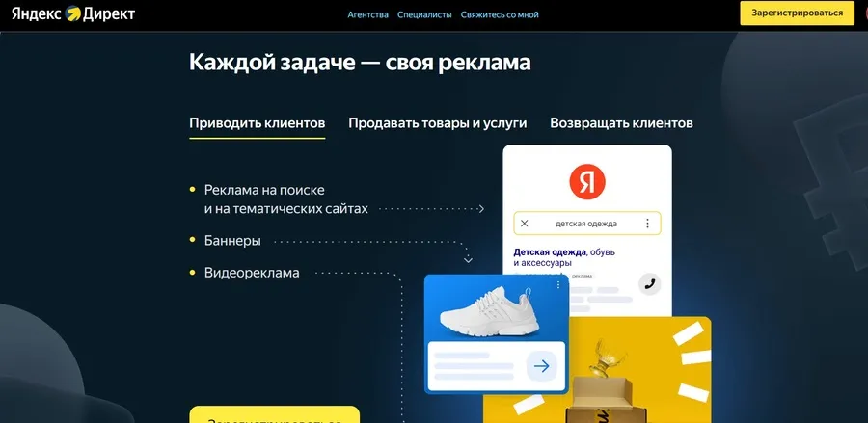Open the Детская одежда, обувь и аксессуары ad title
The image size is (868, 423).
click(x=564, y=257)
